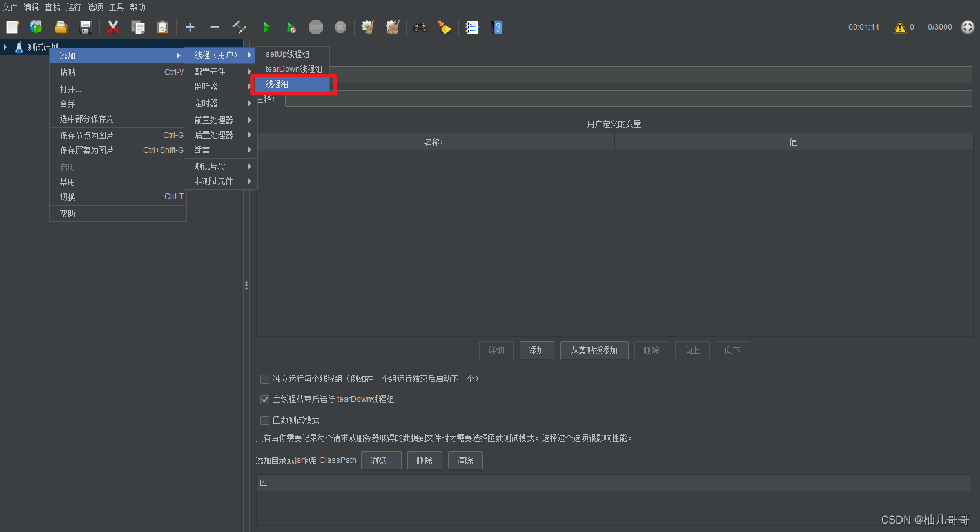Click the test plan flask icon
This screenshot has height=532, width=980.
pos(19,47)
